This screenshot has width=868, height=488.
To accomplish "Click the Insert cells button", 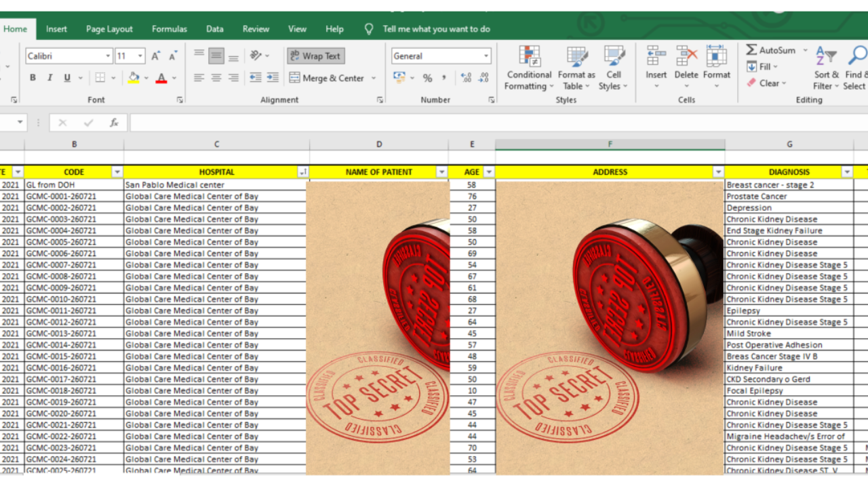I will (x=656, y=68).
